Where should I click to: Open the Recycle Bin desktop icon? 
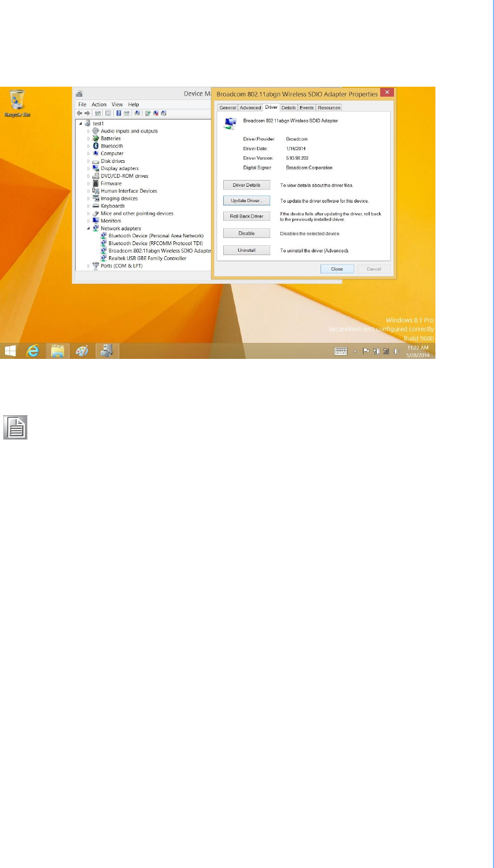(x=17, y=104)
